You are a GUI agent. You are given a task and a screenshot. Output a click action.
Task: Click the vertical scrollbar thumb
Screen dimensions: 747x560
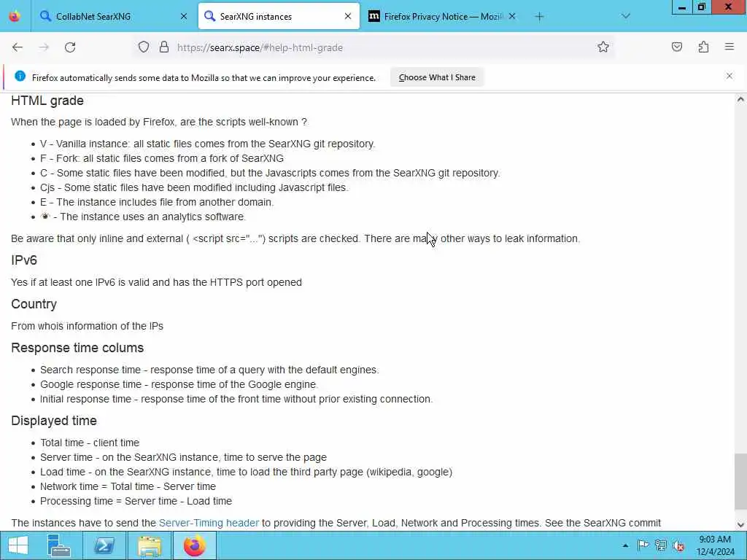pyautogui.click(x=740, y=481)
